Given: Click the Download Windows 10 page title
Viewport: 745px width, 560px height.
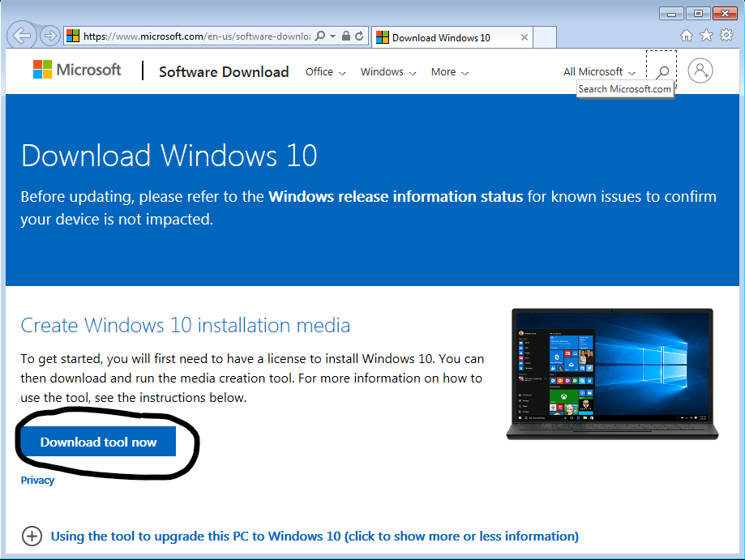Looking at the screenshot, I should click(x=169, y=156).
